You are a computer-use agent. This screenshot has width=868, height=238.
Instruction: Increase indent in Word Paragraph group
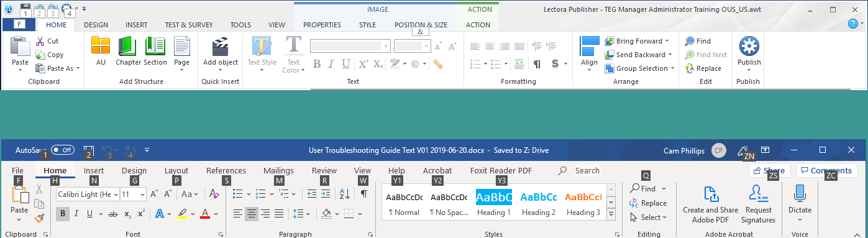[x=326, y=194]
